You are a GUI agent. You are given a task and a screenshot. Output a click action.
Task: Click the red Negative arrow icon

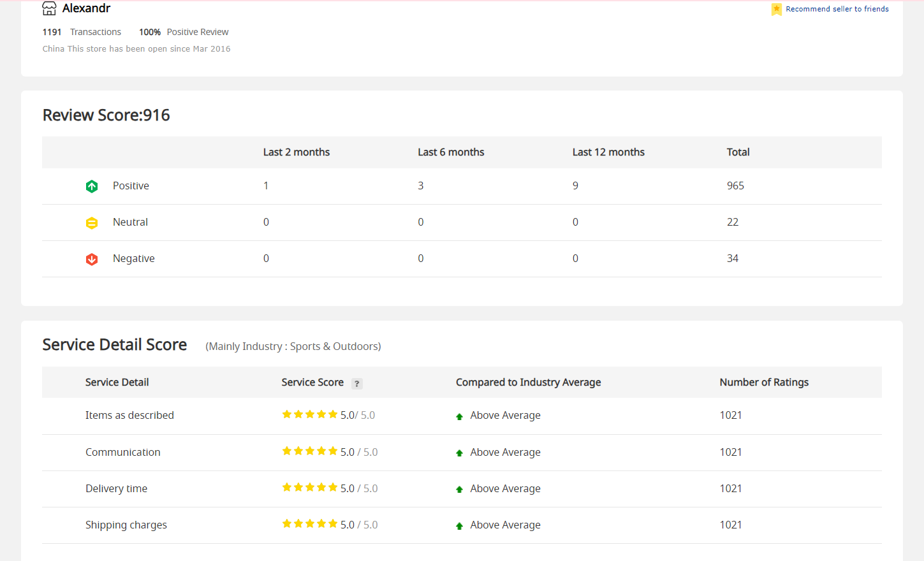(92, 259)
